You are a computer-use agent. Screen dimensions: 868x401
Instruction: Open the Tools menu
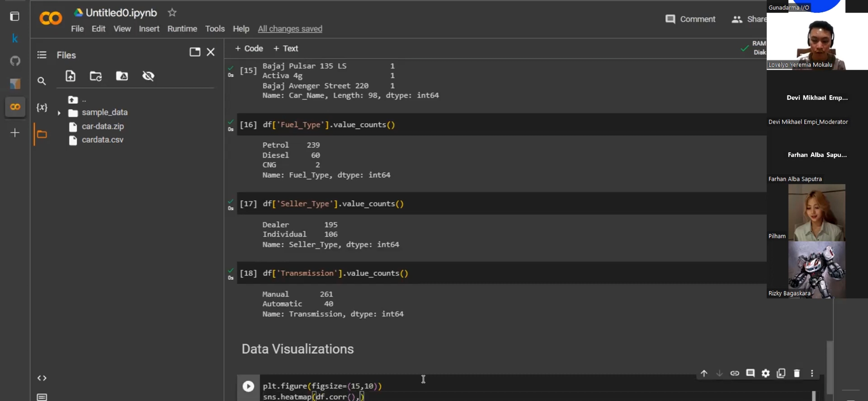pos(215,29)
